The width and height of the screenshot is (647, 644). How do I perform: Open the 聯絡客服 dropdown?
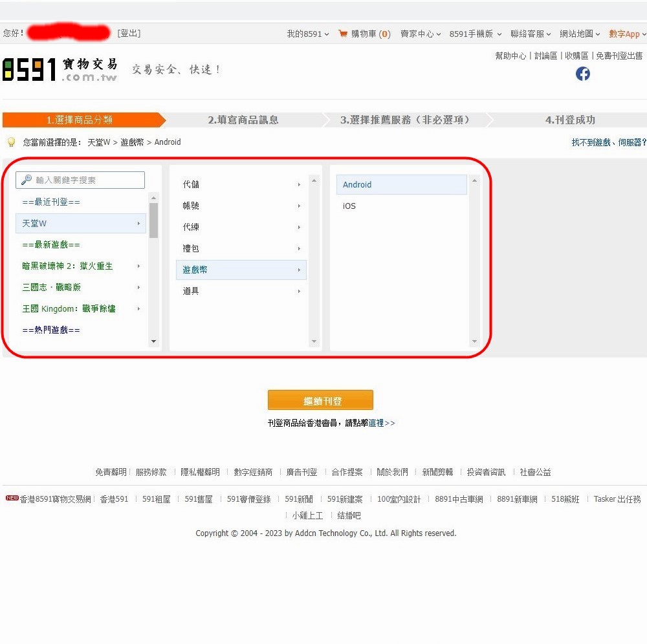[531, 34]
